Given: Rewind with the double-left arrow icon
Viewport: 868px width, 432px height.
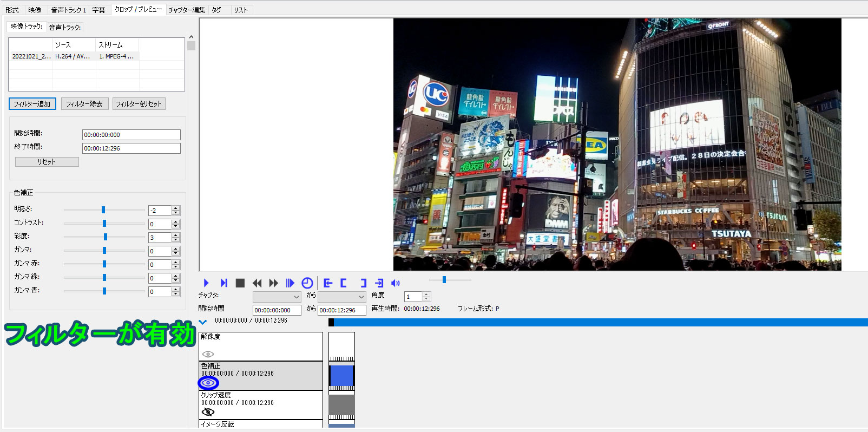Looking at the screenshot, I should [x=257, y=283].
